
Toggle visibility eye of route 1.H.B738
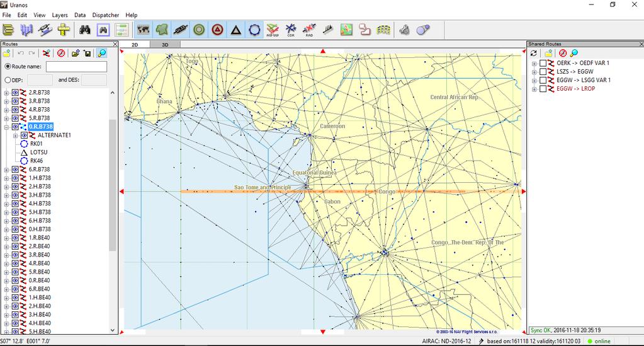coord(15,178)
